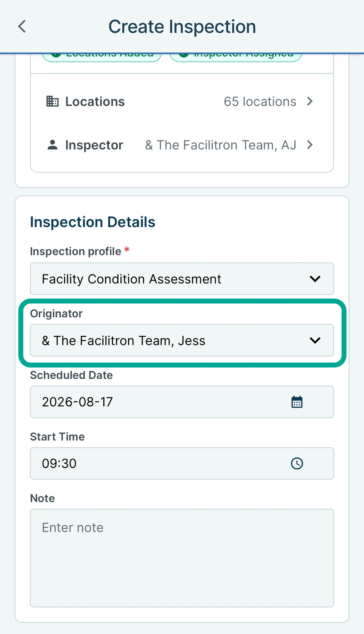Viewport: 364px width, 634px height.
Task: Tap the Inspector row chevron arrow
Action: pos(310,145)
